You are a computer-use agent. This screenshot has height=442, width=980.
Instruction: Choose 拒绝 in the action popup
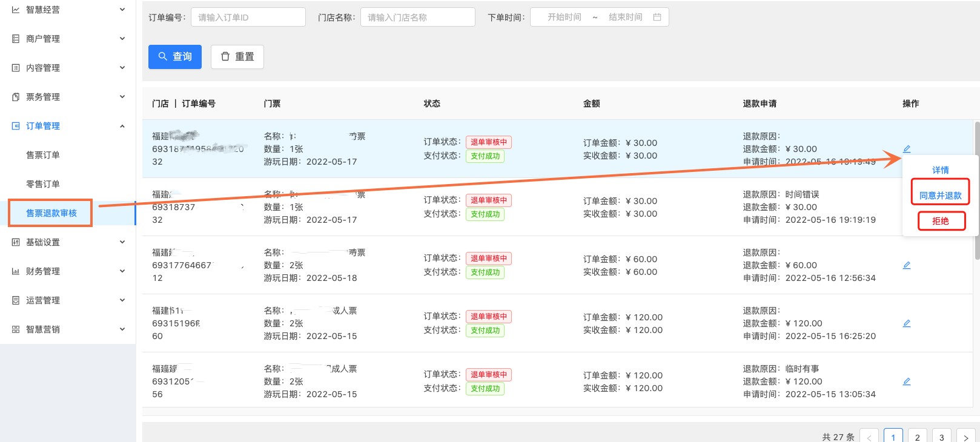(x=941, y=221)
